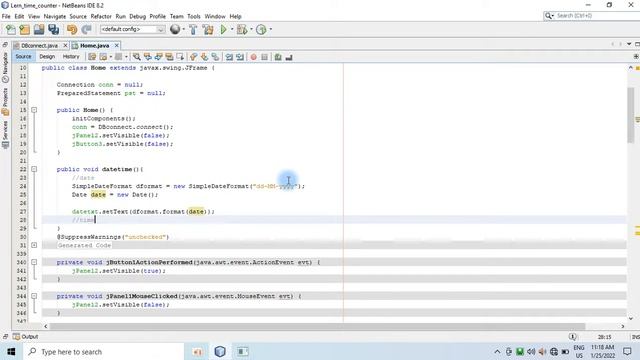The image size is (640, 360).
Task: Collapse jButton1ActionPerformed fold at line 340
Action: click(34, 262)
